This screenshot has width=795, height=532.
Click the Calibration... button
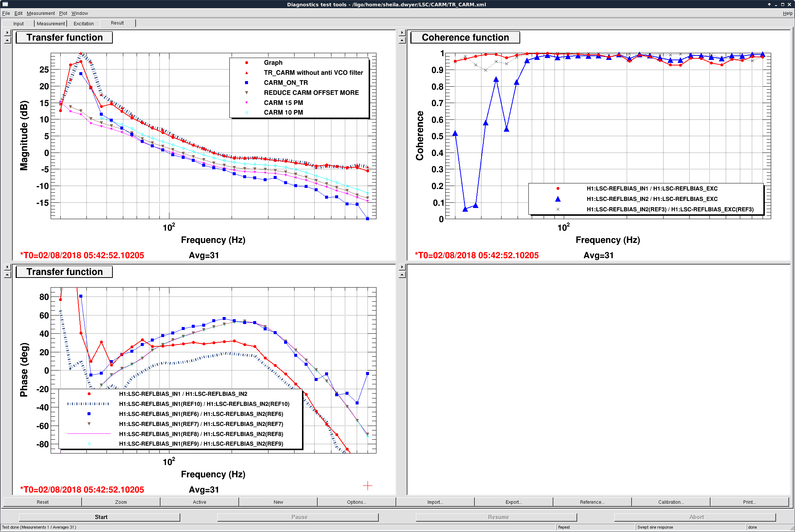(x=671, y=502)
